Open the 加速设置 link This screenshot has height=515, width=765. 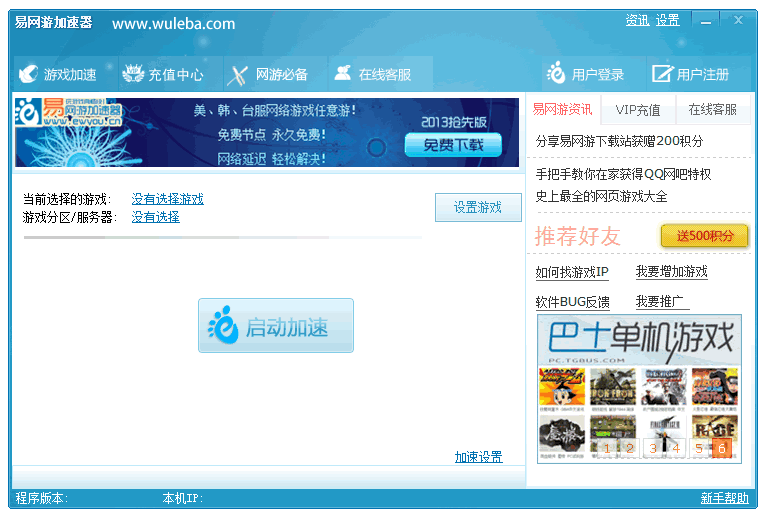[479, 456]
